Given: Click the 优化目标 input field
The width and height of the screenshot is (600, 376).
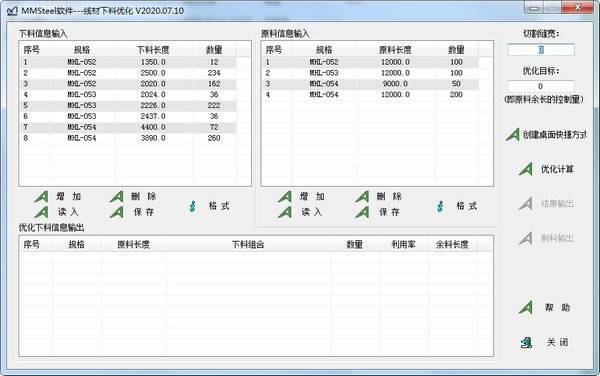Looking at the screenshot, I should pyautogui.click(x=541, y=86).
